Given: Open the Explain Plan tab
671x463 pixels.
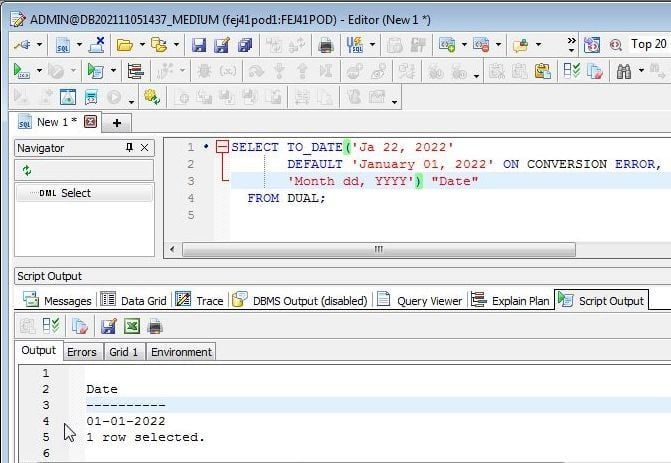Looking at the screenshot, I should (x=510, y=300).
